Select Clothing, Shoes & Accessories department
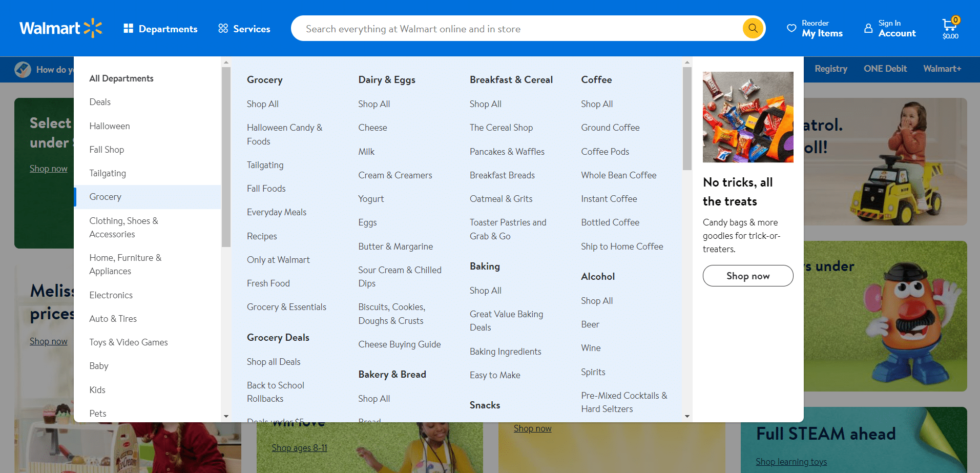980x473 pixels. [123, 228]
